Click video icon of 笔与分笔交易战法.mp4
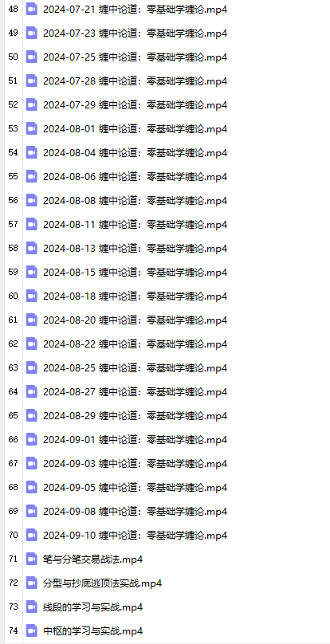 (32, 559)
